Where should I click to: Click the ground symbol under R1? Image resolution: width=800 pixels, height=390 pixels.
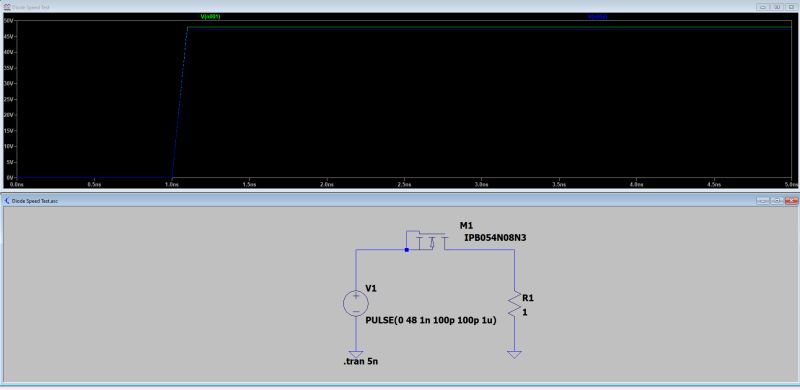point(514,354)
